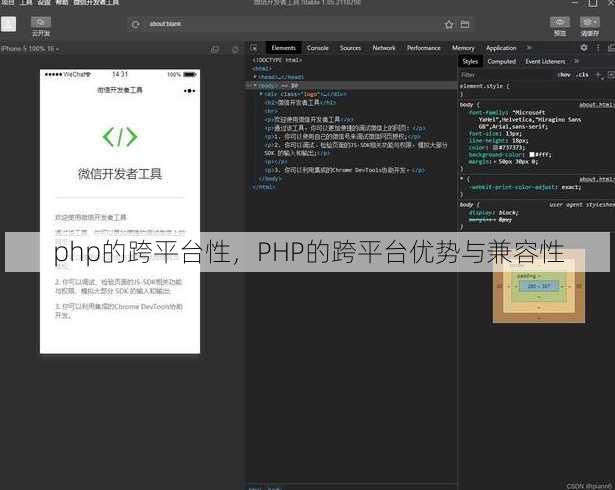Click the about.html link beside * rule

(597, 179)
